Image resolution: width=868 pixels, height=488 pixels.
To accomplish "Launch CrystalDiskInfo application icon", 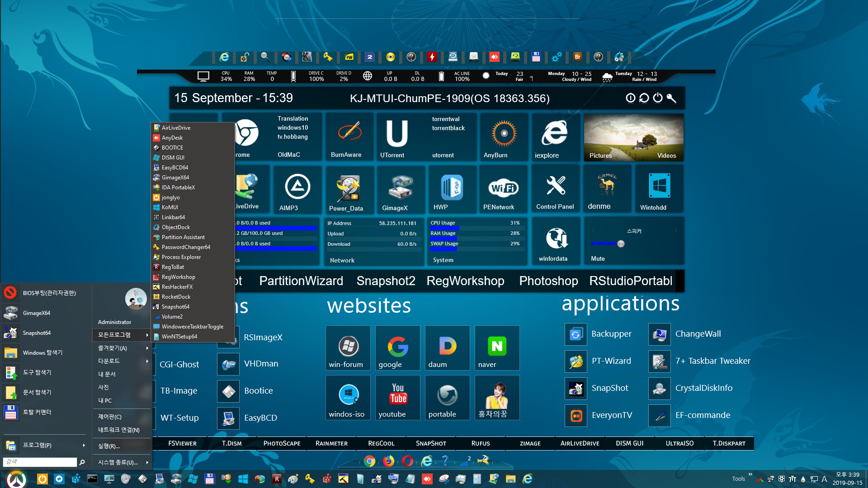I will tap(660, 389).
